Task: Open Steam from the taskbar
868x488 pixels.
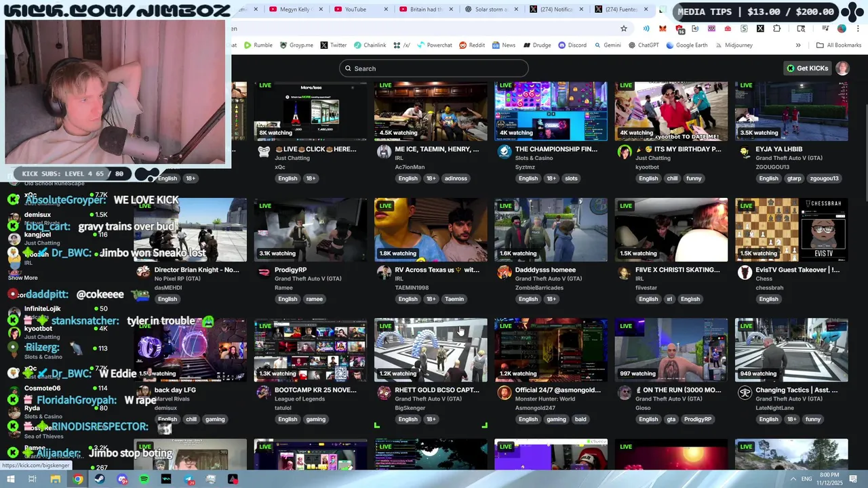Action: [100, 479]
